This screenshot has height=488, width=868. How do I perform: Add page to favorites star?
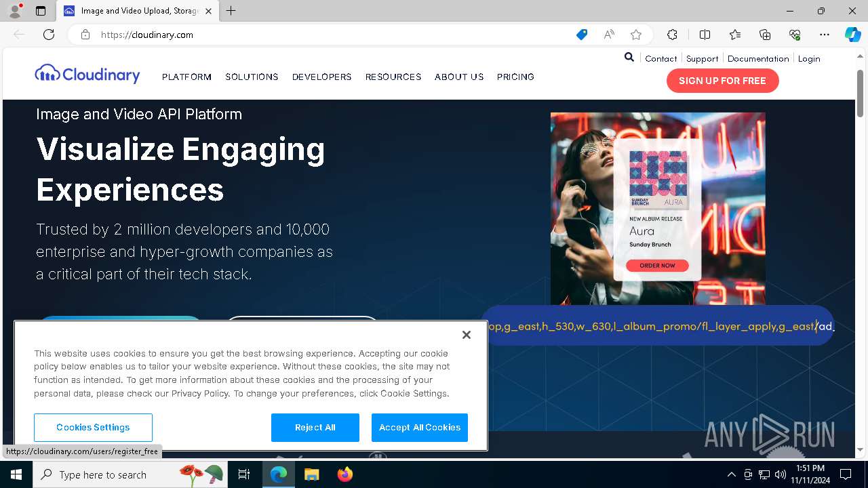636,35
